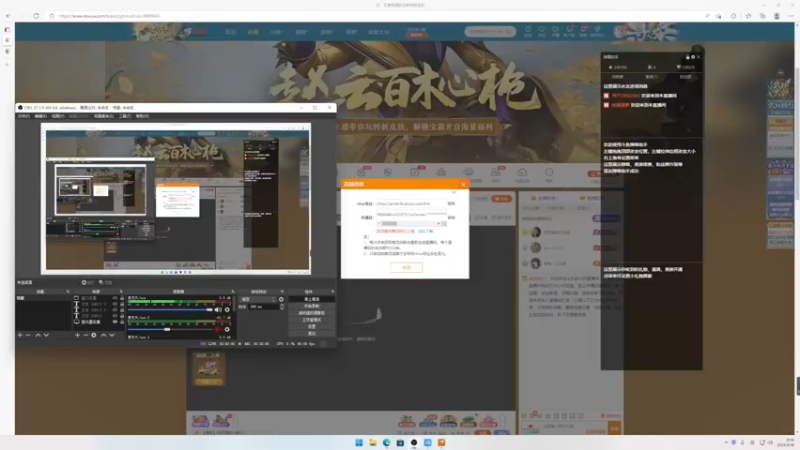Enable Studio Mode in OBS Controls

pos(312,320)
